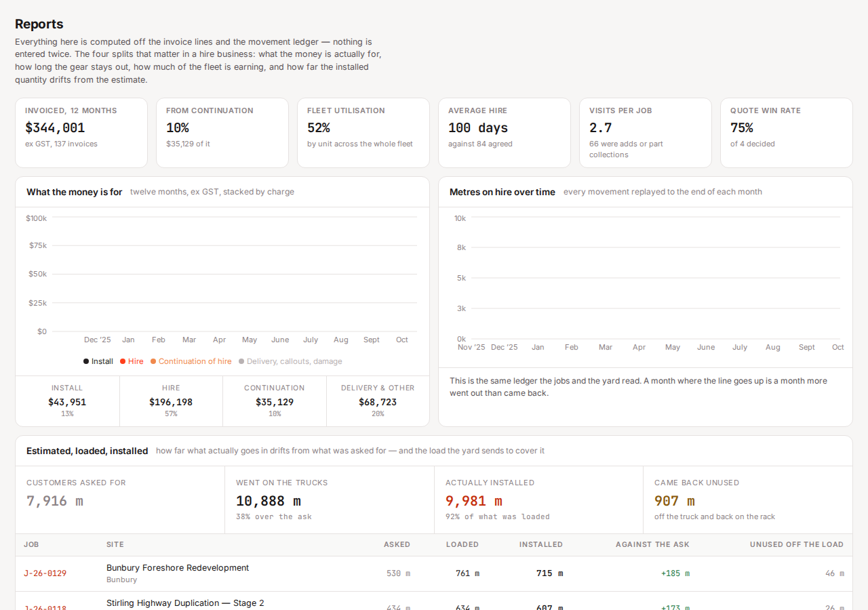Click the 46 m unused cell
Image resolution: width=868 pixels, height=610 pixels.
[835, 573]
